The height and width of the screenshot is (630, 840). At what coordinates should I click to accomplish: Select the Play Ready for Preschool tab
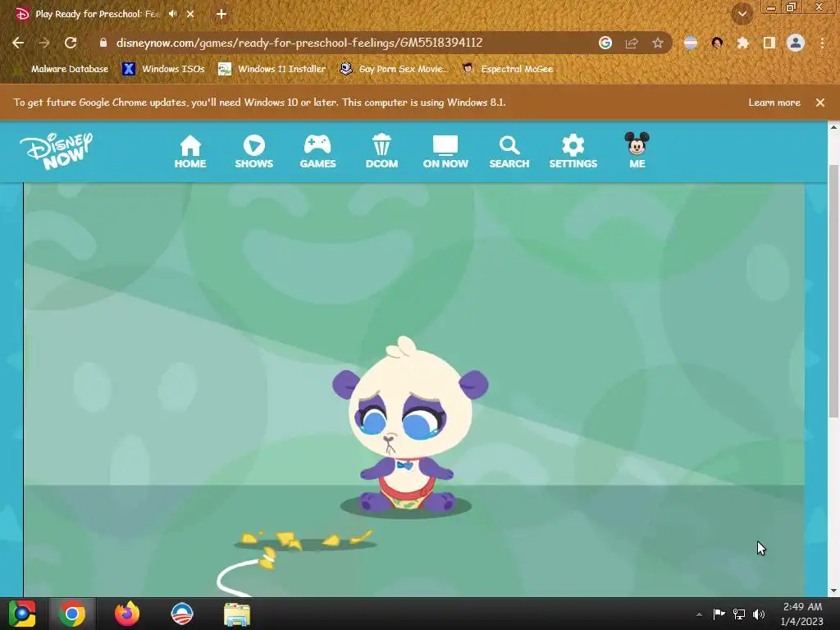point(97,14)
